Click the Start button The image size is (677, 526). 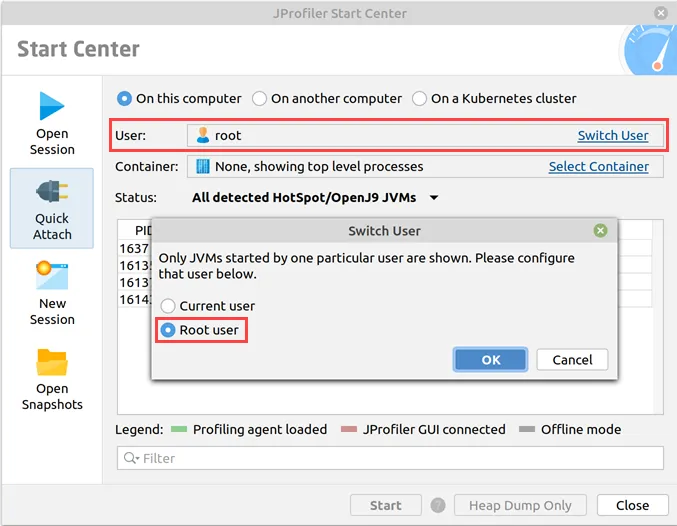(x=386, y=505)
